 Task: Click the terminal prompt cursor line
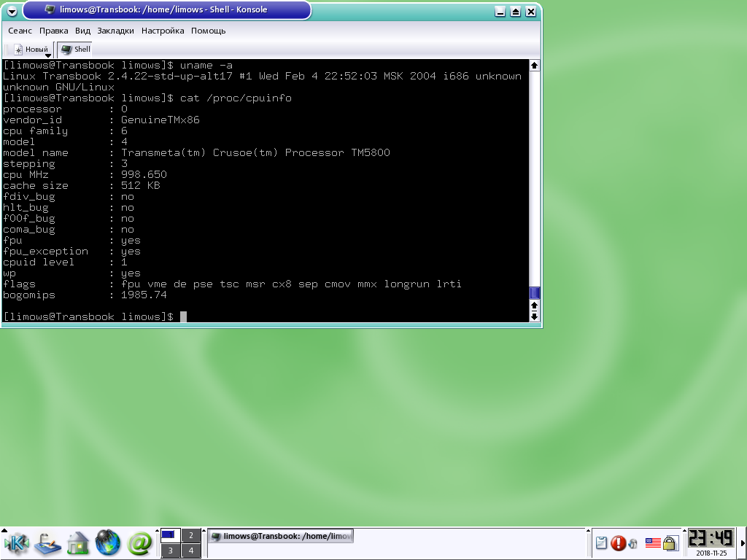[x=95, y=316]
